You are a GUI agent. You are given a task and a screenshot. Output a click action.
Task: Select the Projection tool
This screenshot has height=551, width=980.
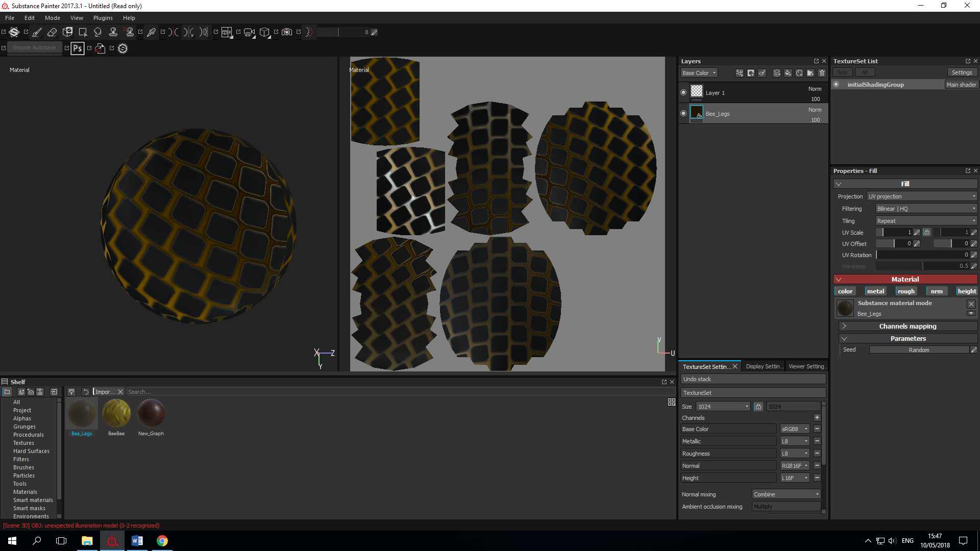[67, 32]
